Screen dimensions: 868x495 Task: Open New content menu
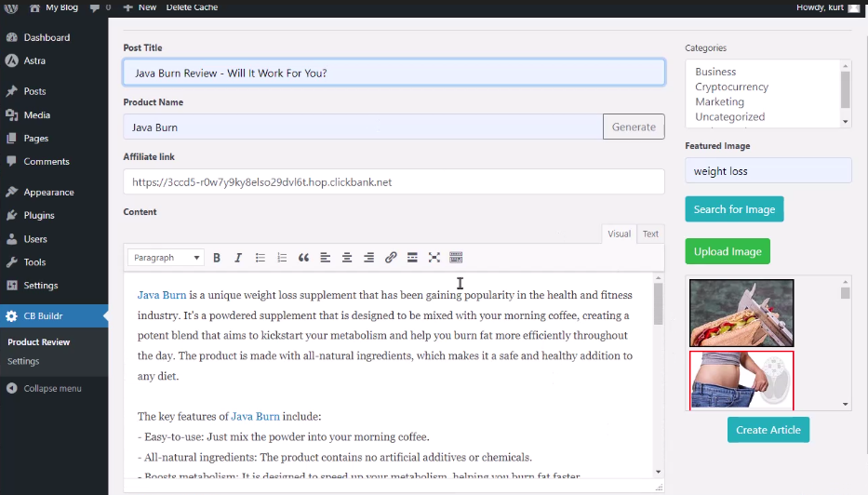140,7
